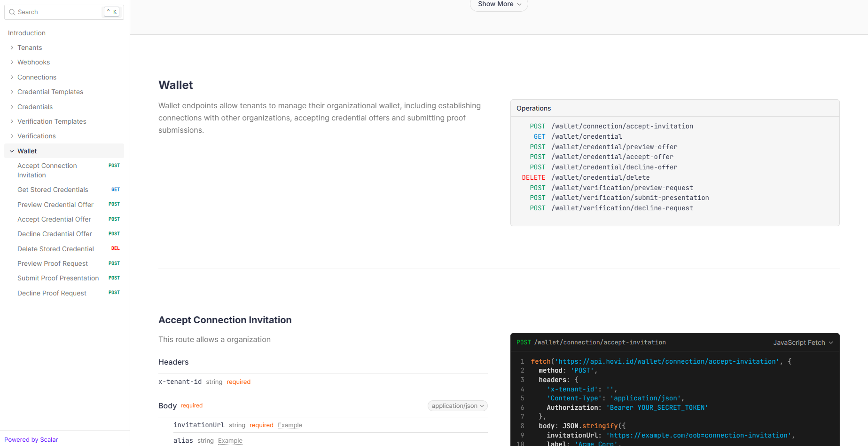Open Submit Proof Presentation in sidebar
Image resolution: width=868 pixels, height=446 pixels.
pos(58,278)
